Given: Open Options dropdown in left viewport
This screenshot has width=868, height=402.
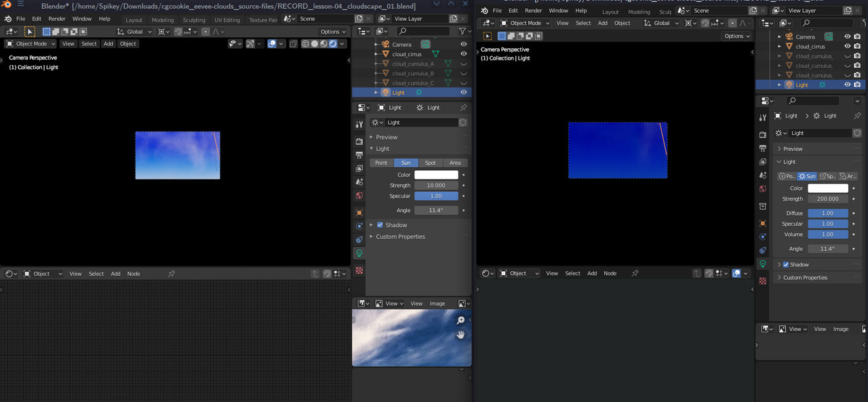Looking at the screenshot, I should [x=333, y=32].
